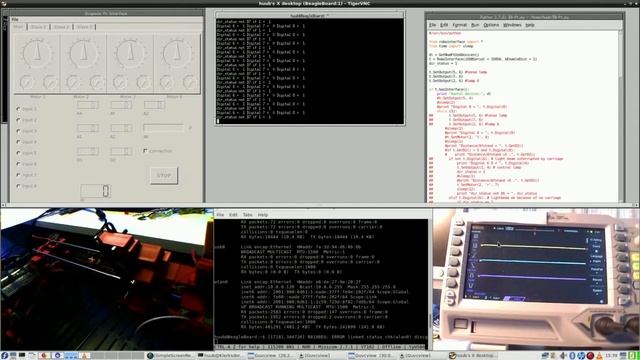Click the Motor 3 large dial
This screenshot has width=640, height=360.
coord(131,53)
